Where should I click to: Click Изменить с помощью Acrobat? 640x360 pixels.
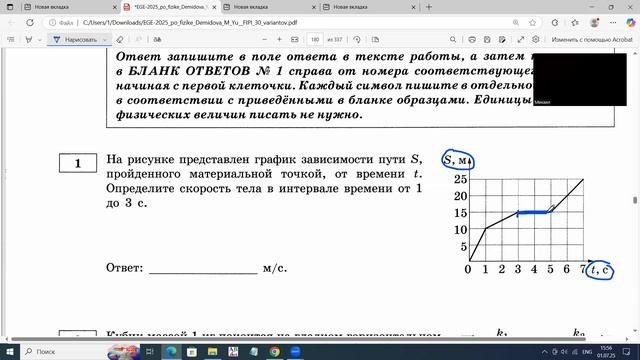coord(592,40)
